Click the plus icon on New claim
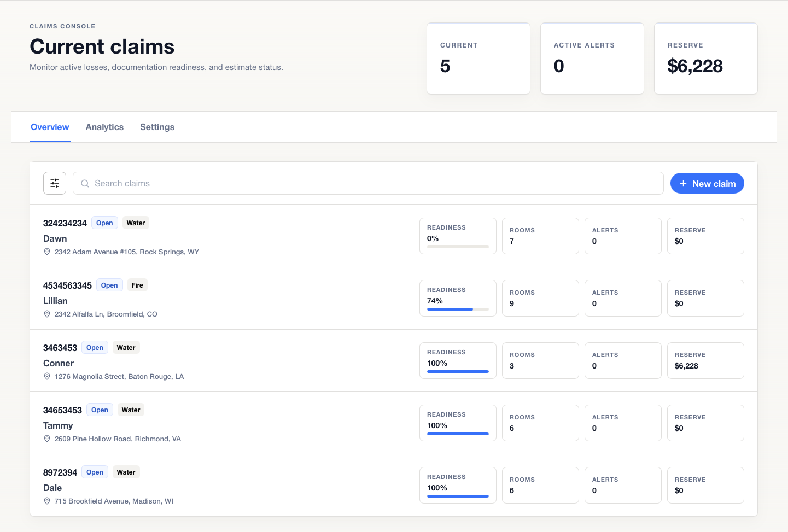788x532 pixels. [x=683, y=184]
